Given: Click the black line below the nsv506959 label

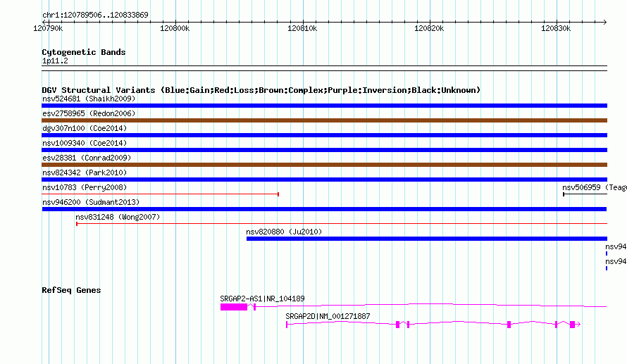Looking at the screenshot, I should tap(585, 194).
